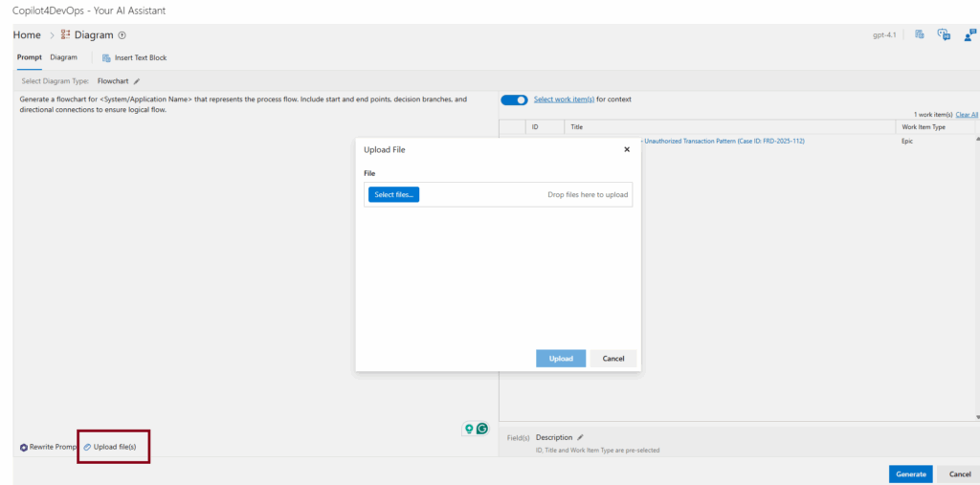Click the Rewrite Prompt icon

coord(24,448)
